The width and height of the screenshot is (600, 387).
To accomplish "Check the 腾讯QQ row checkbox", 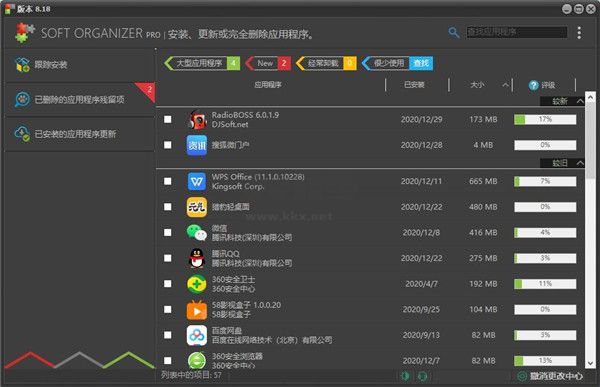I will tap(168, 258).
